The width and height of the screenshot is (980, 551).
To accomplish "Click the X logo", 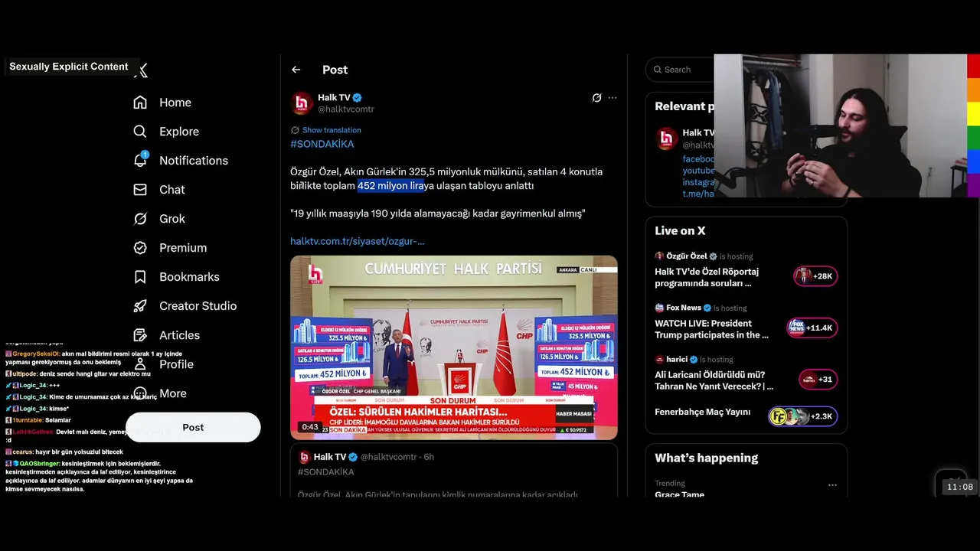I will 142,70.
